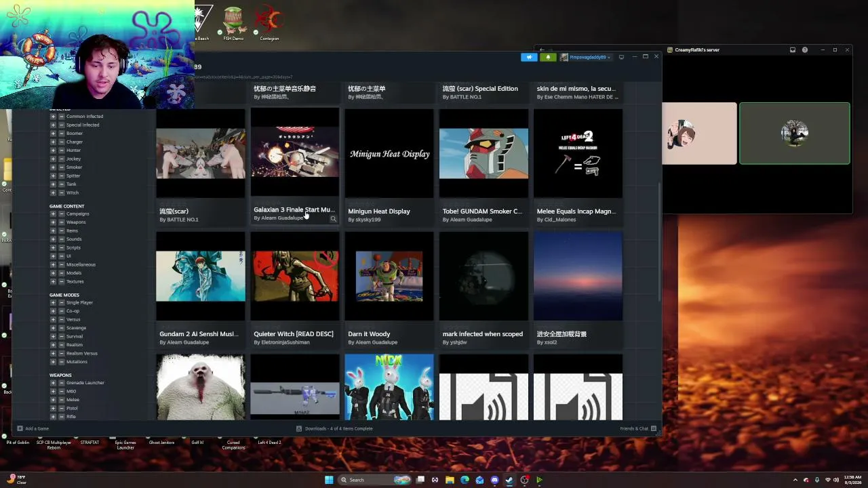Viewport: 868px width, 488px height.
Task: Exclude the Textures tag with minus
Action: (x=61, y=282)
